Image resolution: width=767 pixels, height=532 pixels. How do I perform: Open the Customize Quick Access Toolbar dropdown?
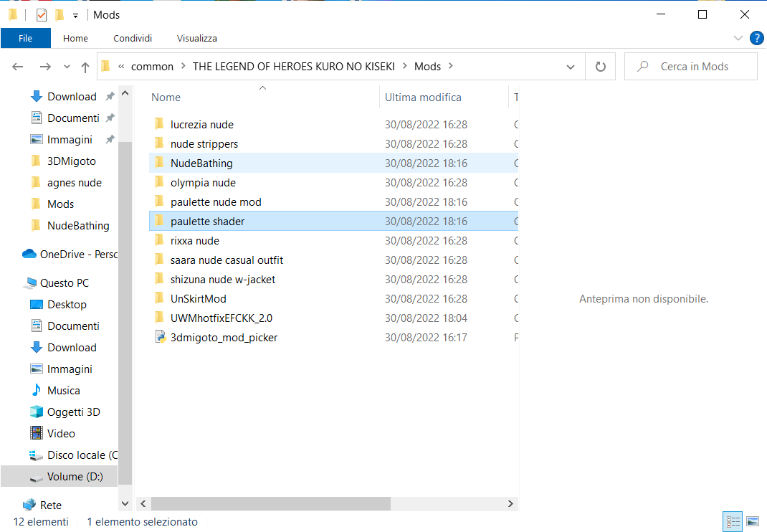[x=75, y=16]
